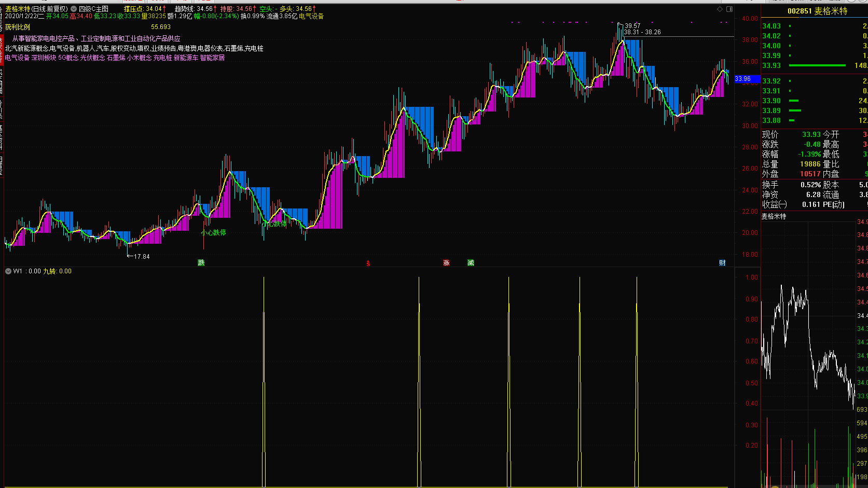Click the 新能源车 concept tag
This screenshot has width=868, height=488.
pos(186,58)
